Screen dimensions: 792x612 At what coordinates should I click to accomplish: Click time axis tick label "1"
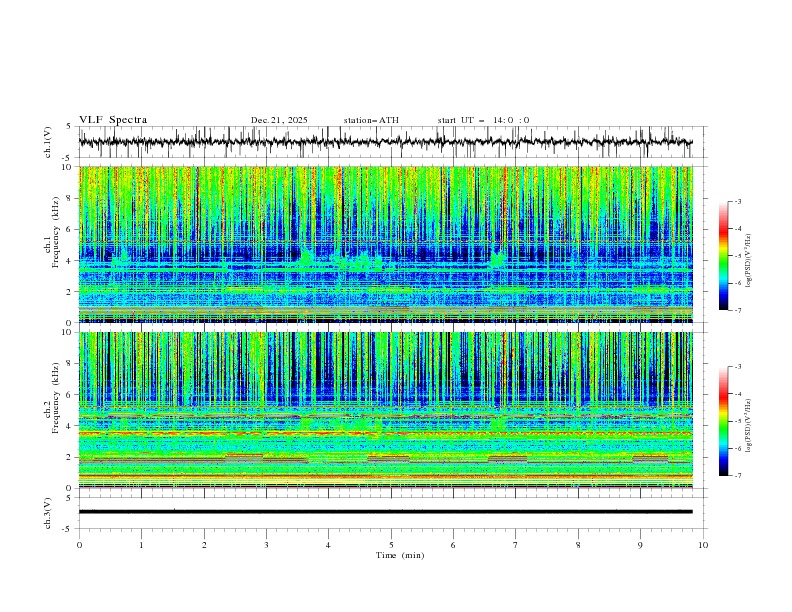pos(141,545)
